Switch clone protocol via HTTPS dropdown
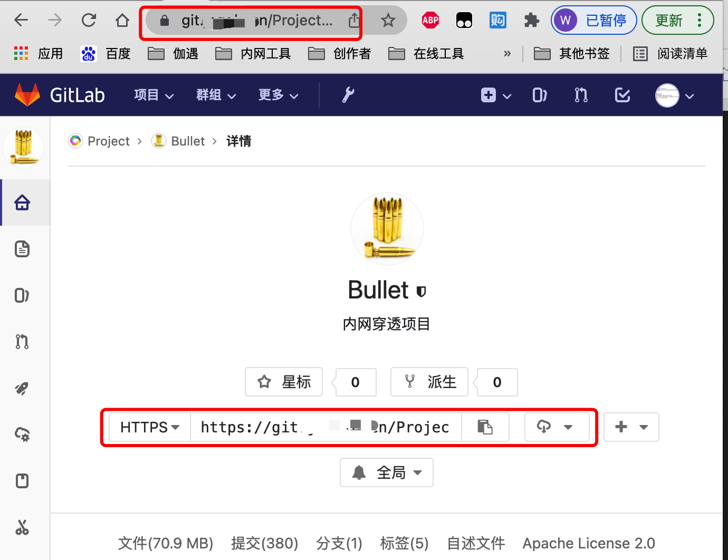Image resolution: width=728 pixels, height=560 pixels. coord(150,427)
